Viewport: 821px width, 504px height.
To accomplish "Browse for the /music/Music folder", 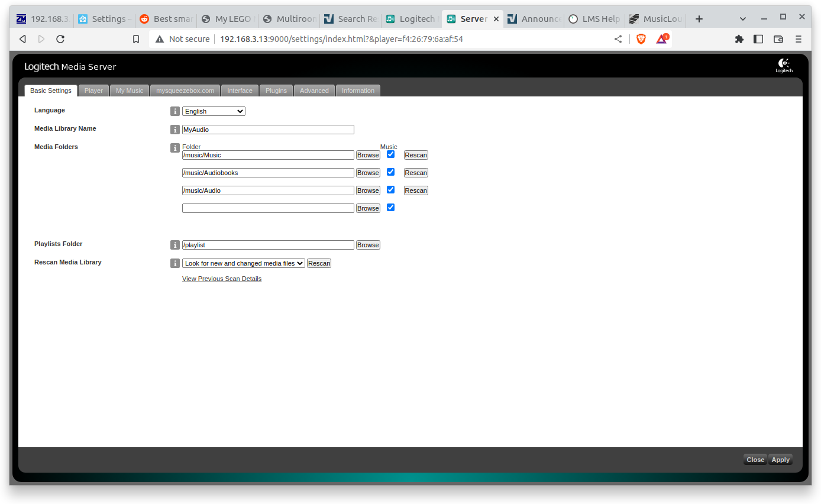I will tap(368, 155).
